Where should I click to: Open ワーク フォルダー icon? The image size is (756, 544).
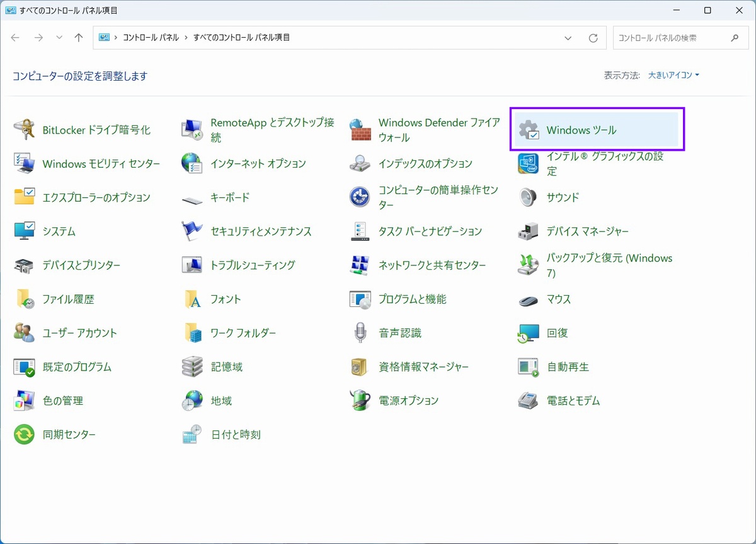(x=192, y=333)
